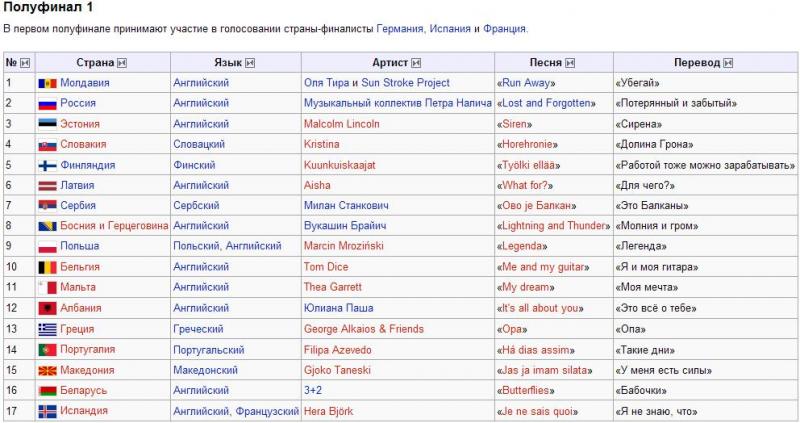Open the «Lost and Forgotten» song link
Viewport: 800px width, 423px height.
pyautogui.click(x=546, y=103)
